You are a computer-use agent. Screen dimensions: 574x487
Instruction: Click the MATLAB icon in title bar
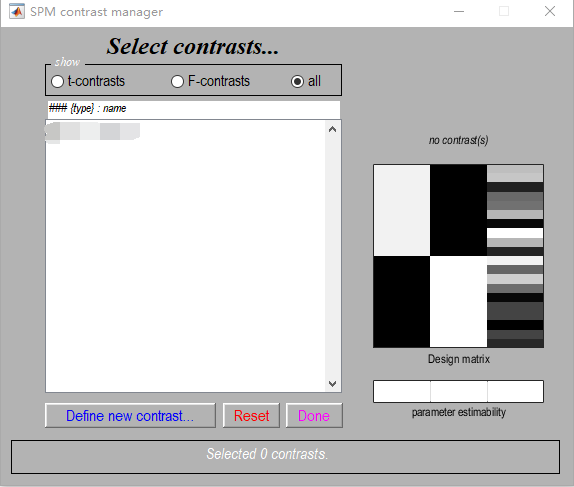(x=17, y=12)
